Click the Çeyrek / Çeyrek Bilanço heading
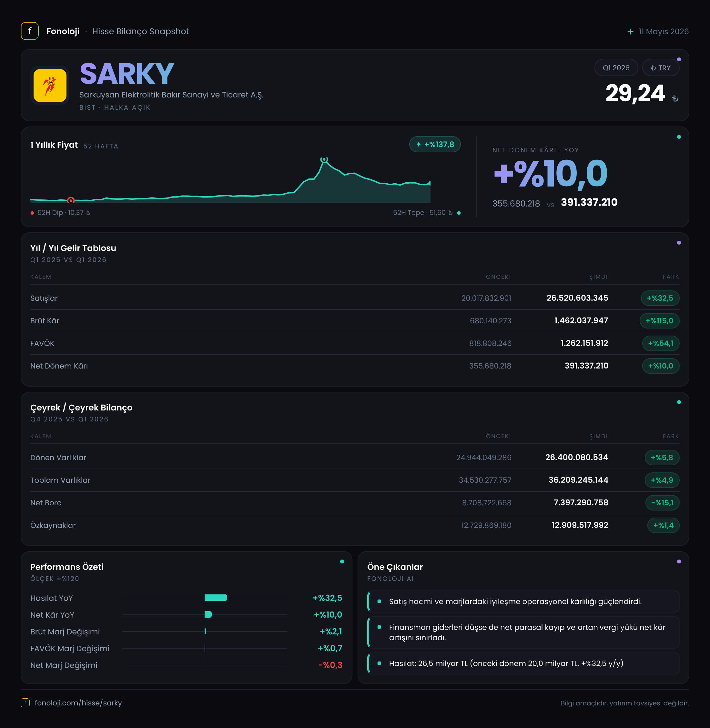Screen dimensions: 710x728 tap(81, 408)
